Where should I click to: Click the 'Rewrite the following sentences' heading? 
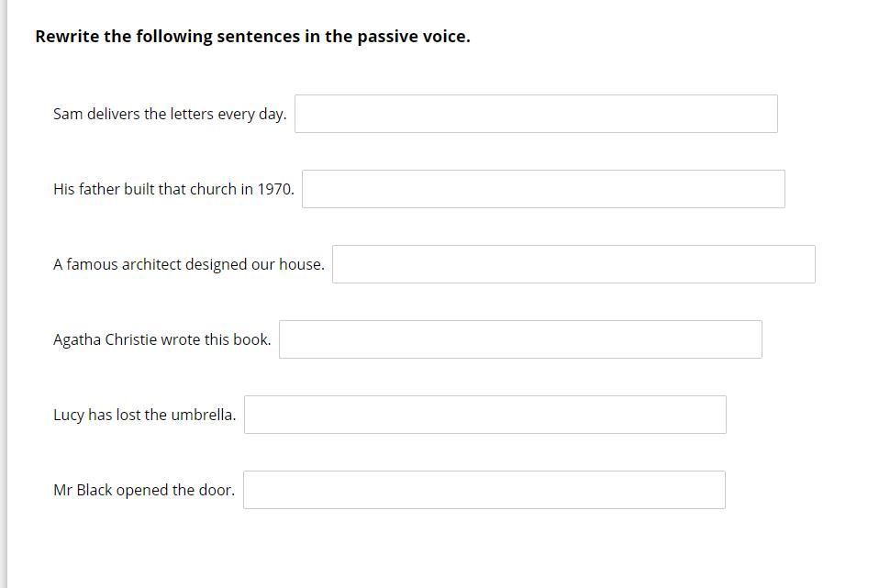(252, 37)
